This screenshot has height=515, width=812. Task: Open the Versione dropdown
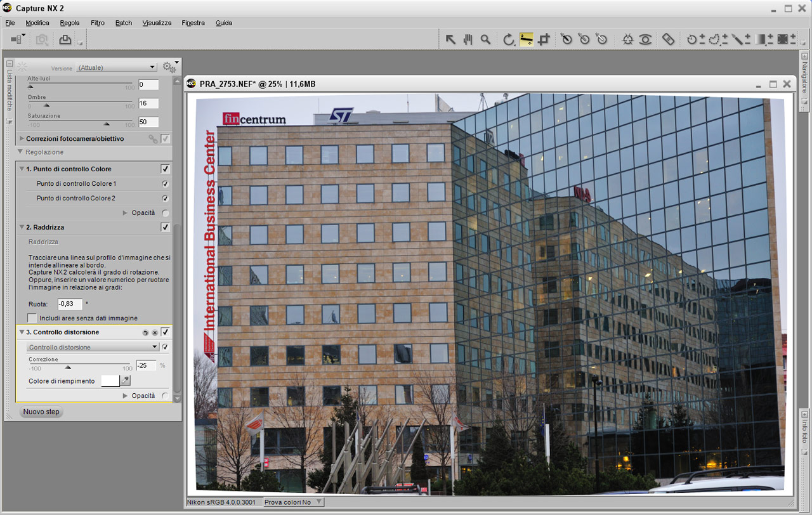tap(116, 67)
